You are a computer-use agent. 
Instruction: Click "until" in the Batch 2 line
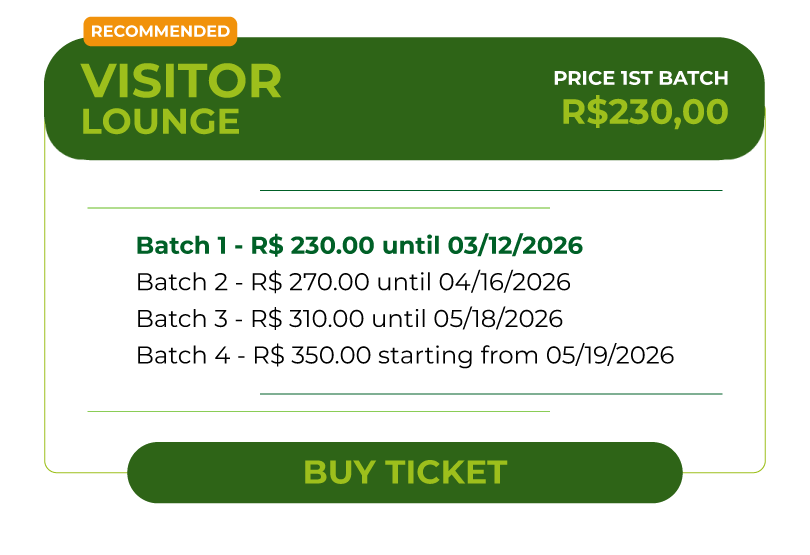[400, 283]
